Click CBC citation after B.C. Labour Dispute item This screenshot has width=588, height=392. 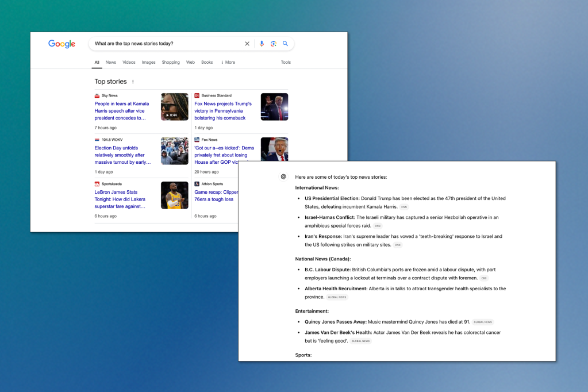484,278
